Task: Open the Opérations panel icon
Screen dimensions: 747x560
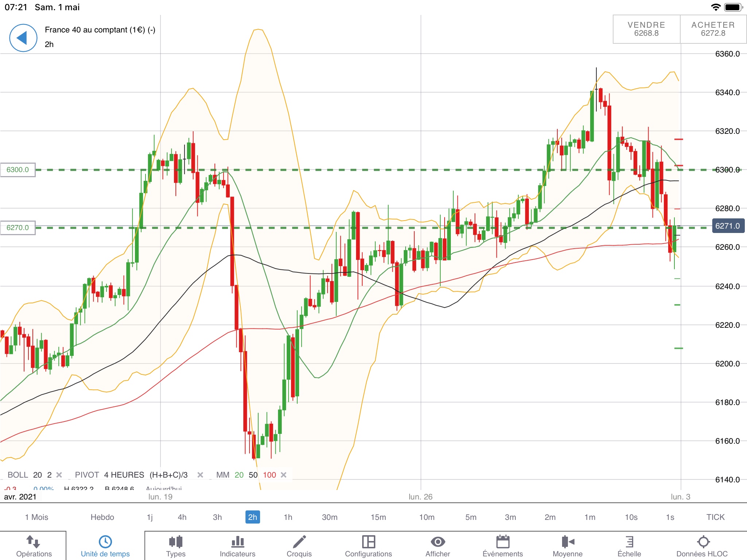Action: pos(34,542)
